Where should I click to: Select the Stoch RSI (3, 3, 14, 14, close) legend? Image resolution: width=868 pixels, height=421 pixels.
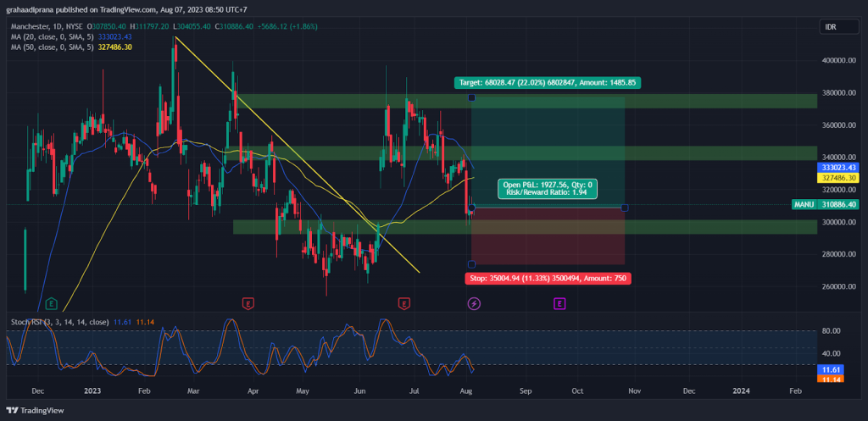pyautogui.click(x=60, y=321)
